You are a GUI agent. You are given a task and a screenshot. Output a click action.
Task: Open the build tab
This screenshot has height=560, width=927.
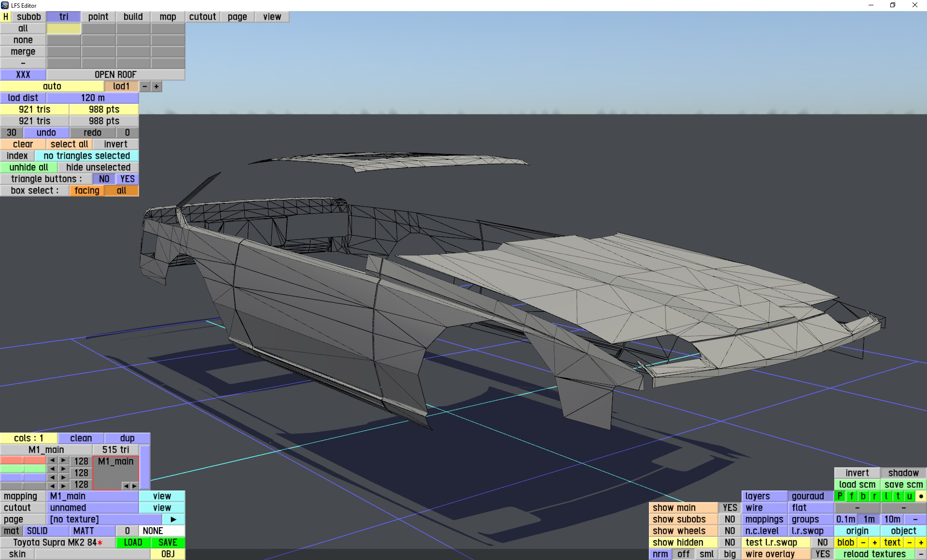tap(133, 16)
